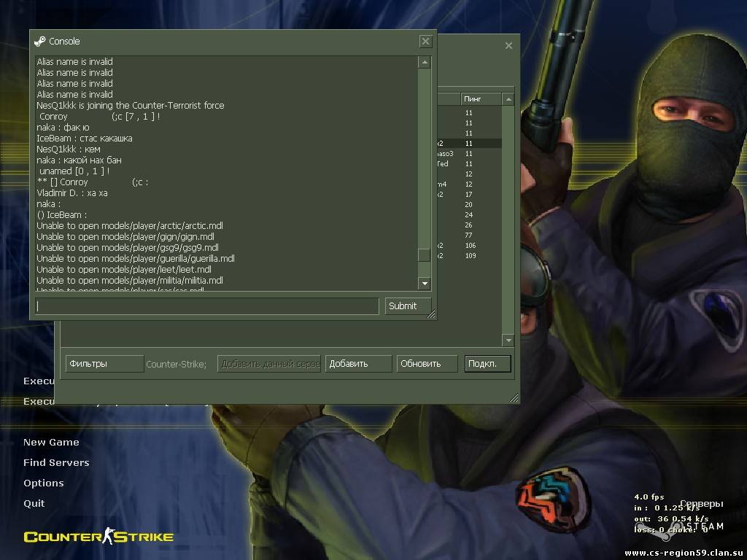
Task: Click the Counter-Strike logo
Action: pyautogui.click(x=98, y=536)
